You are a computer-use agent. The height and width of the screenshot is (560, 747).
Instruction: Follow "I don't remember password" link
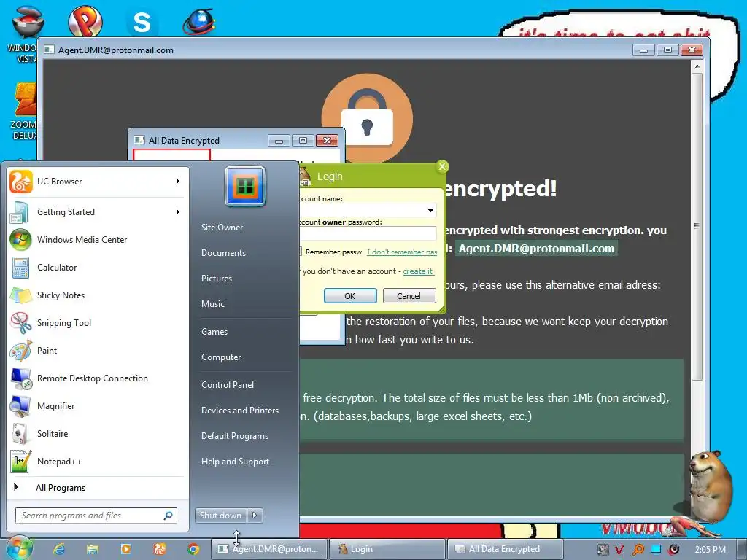pyautogui.click(x=402, y=252)
